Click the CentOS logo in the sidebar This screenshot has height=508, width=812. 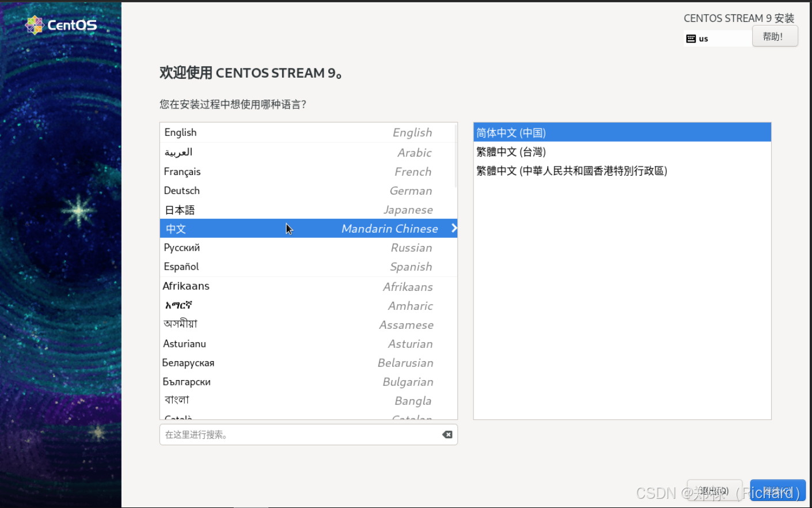coord(61,25)
